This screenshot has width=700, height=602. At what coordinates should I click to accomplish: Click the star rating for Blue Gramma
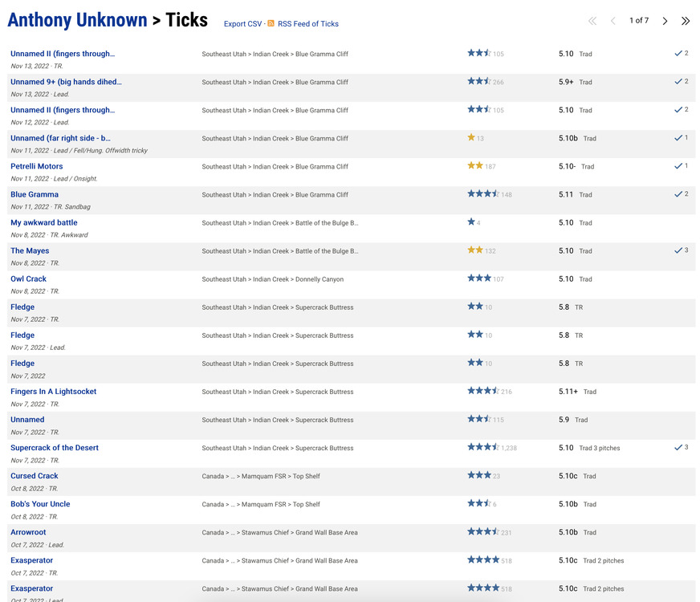tap(483, 194)
